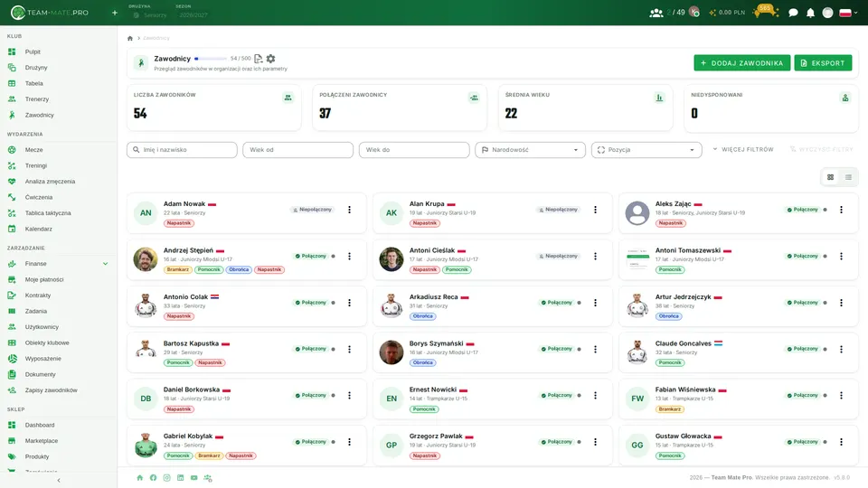This screenshot has height=488, width=868.
Task: Open the Zawodnicy settings gear
Action: [x=270, y=58]
